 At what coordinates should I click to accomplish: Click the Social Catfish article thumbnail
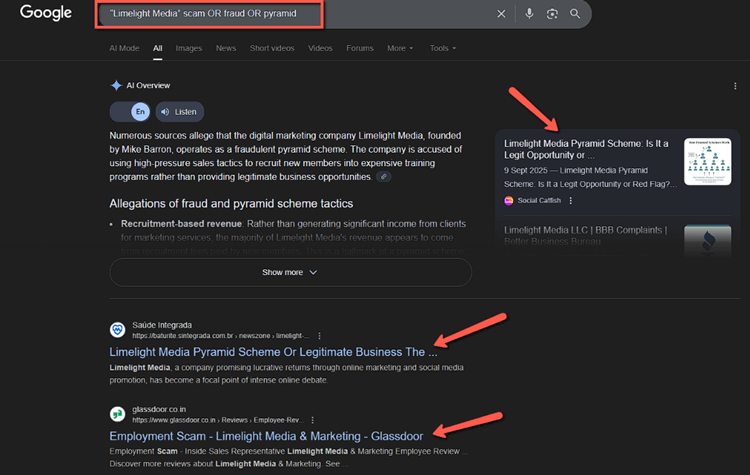tap(707, 161)
